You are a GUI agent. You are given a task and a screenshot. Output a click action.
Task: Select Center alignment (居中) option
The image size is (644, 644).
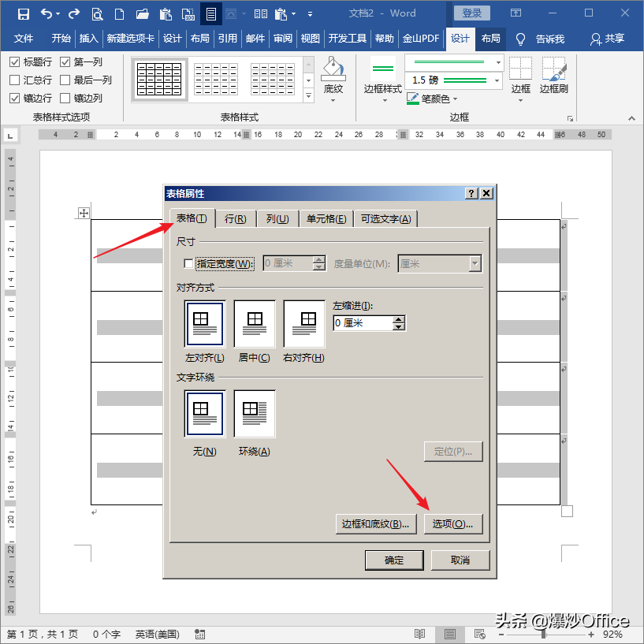pyautogui.click(x=255, y=324)
